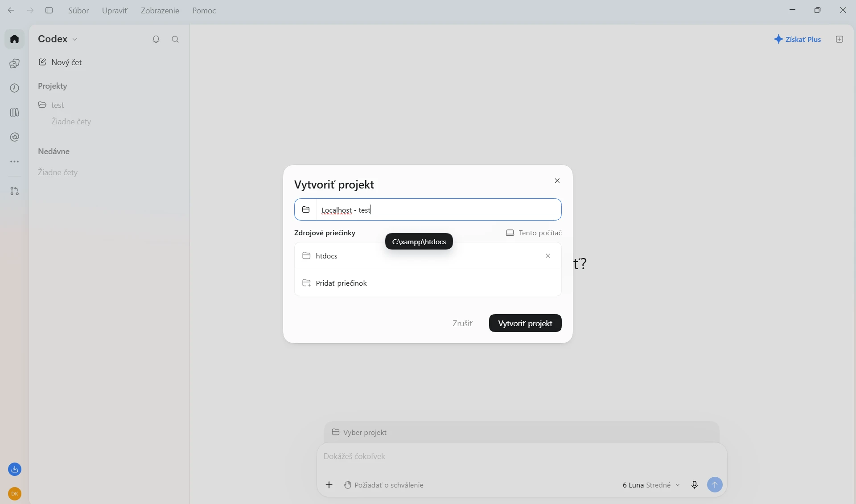Remove the htdocs source folder

tap(548, 256)
